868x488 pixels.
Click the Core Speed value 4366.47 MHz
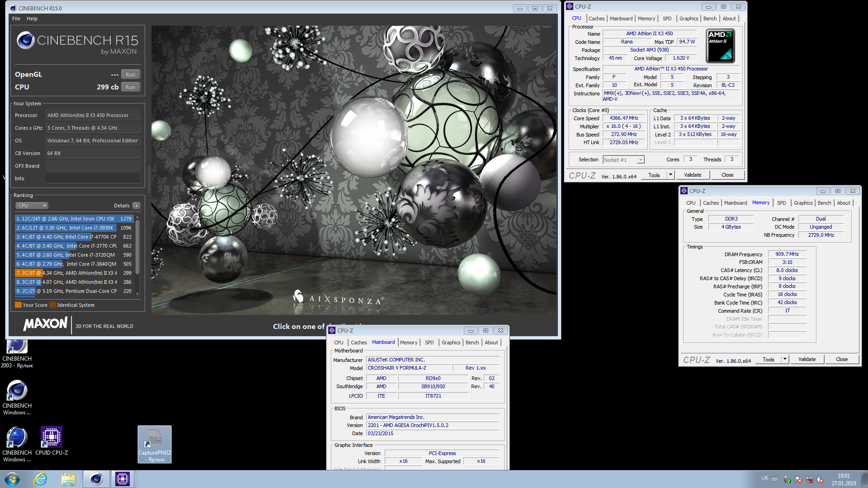624,118
